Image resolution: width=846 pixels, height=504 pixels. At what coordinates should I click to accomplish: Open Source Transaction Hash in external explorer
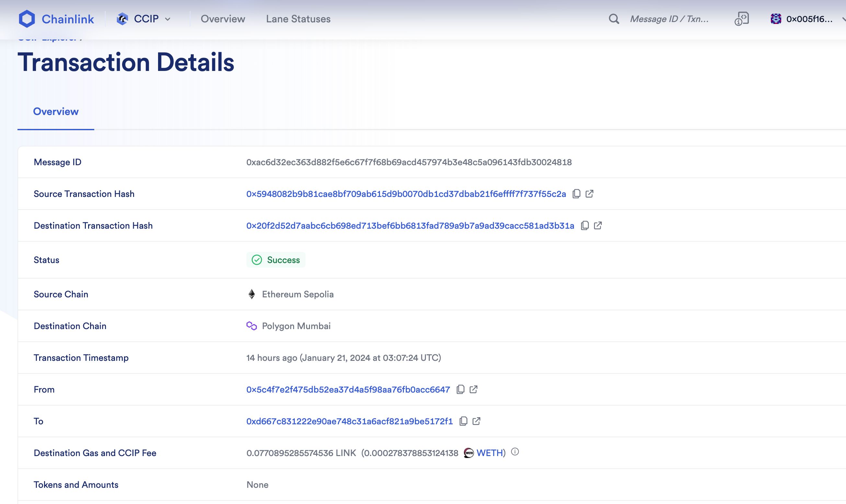[589, 194]
